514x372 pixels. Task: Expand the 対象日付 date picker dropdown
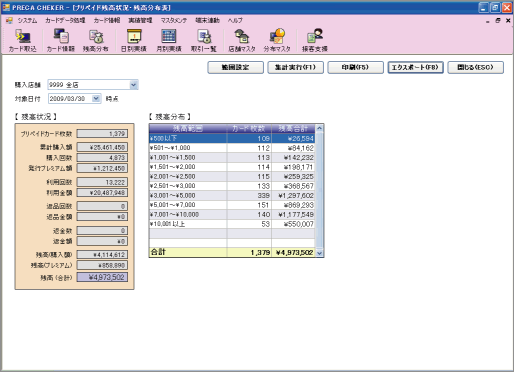[96, 98]
